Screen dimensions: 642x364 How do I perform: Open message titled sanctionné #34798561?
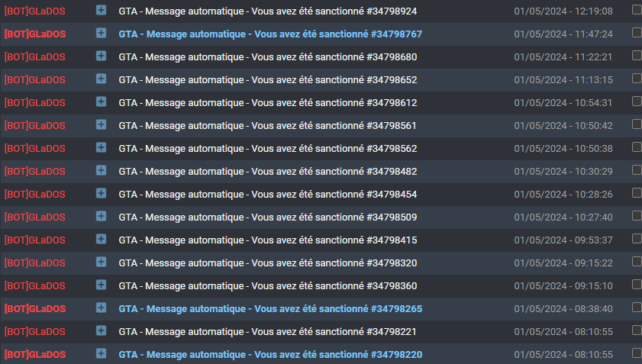(x=267, y=126)
